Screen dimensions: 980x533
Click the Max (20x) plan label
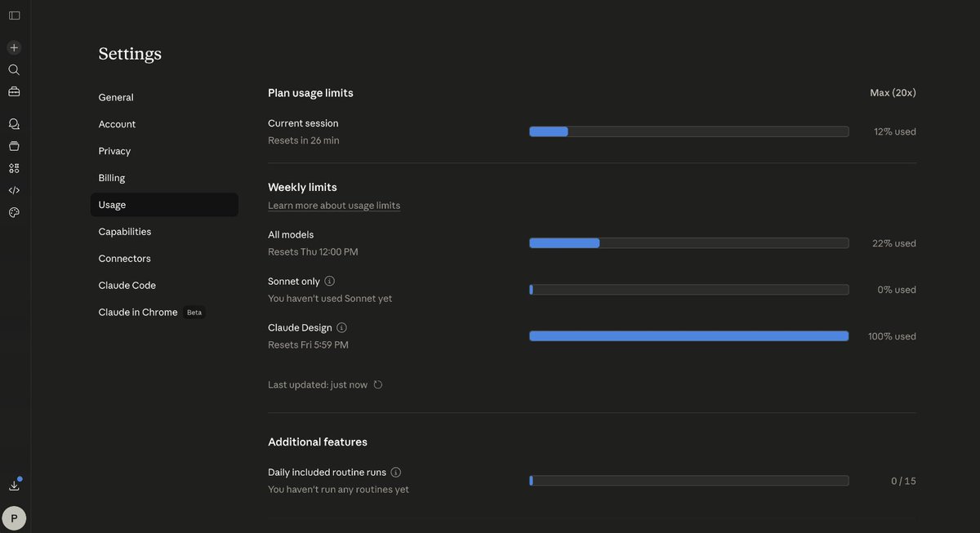click(893, 93)
